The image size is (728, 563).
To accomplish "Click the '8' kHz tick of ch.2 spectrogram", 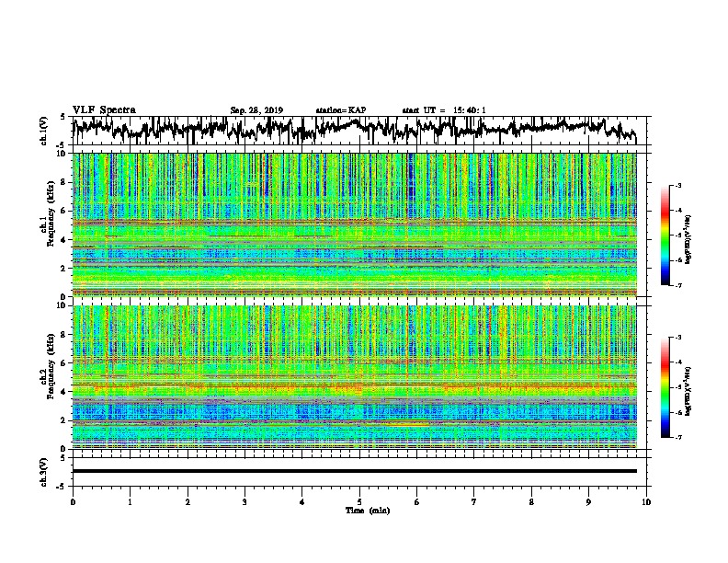I will point(63,335).
